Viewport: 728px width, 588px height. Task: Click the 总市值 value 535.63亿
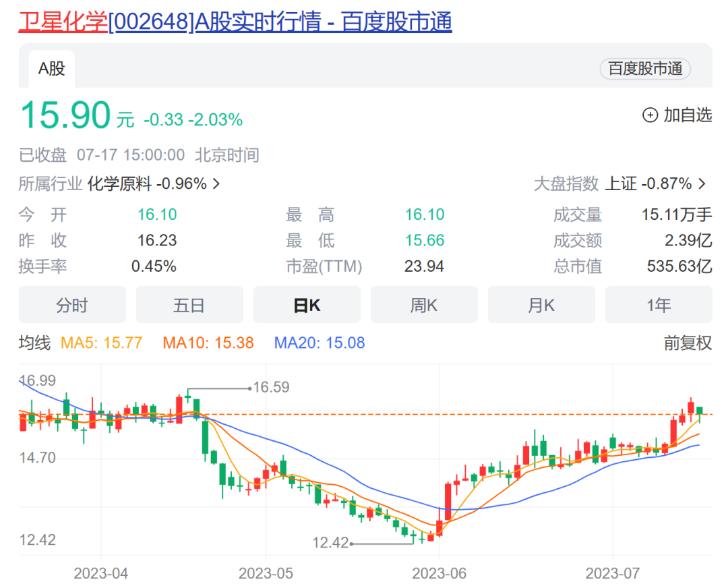click(679, 266)
